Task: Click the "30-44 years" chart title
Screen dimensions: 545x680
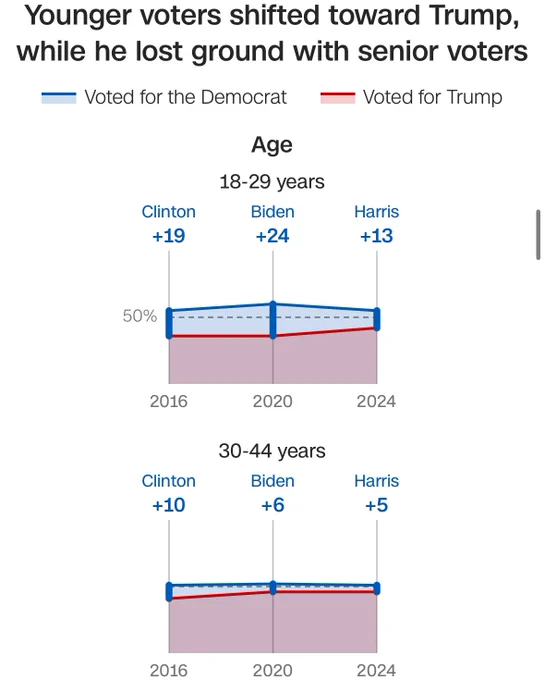Action: click(x=272, y=451)
